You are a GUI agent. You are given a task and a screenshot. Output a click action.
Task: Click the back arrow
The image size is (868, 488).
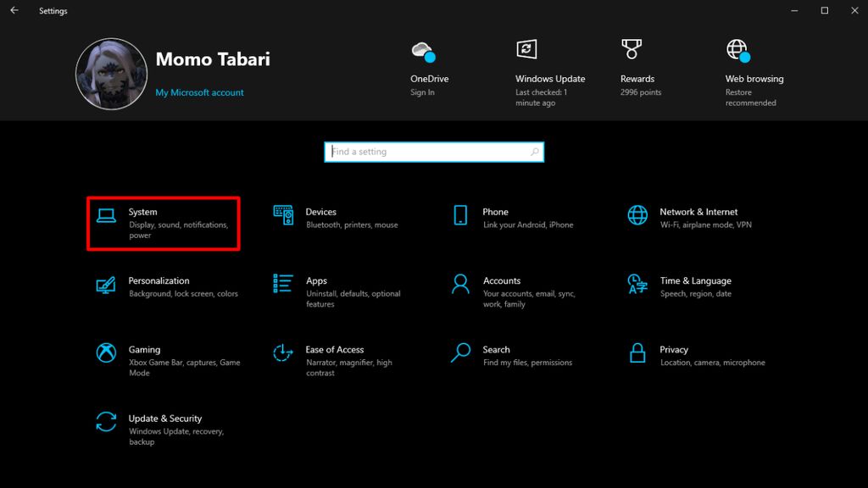tap(13, 10)
